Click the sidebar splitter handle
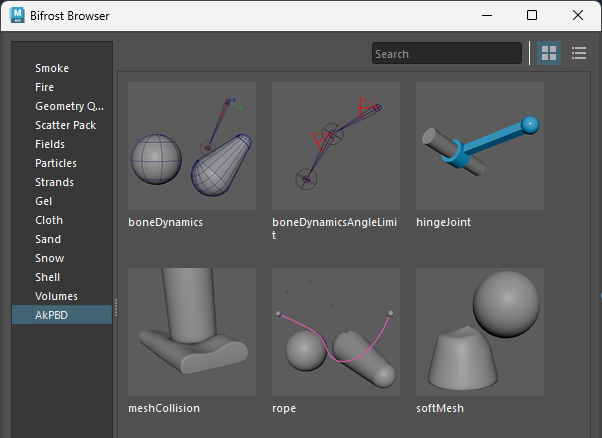Image resolution: width=602 pixels, height=438 pixels. click(115, 307)
